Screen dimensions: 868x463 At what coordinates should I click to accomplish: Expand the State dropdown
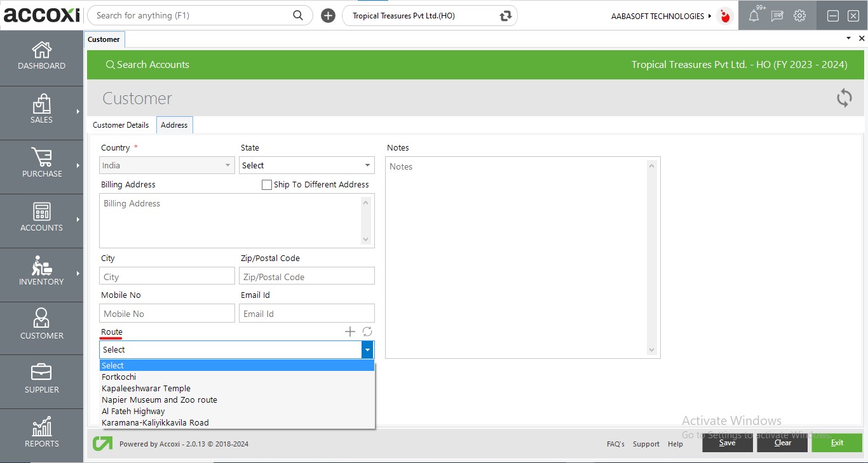(367, 165)
